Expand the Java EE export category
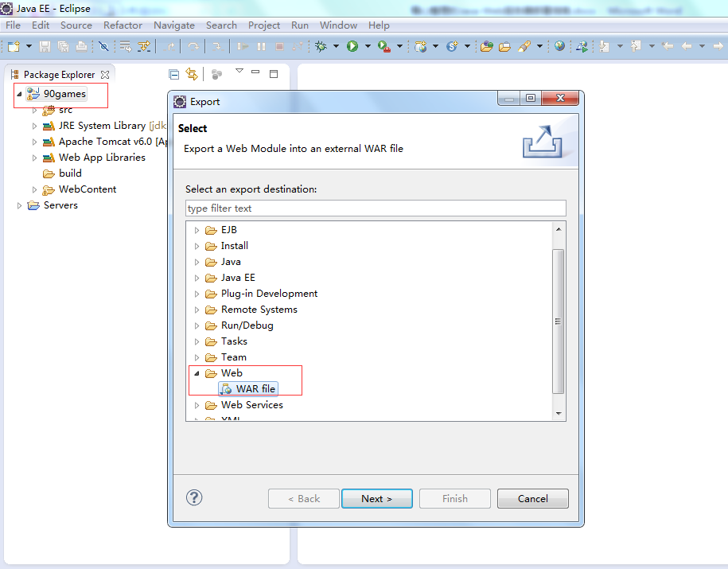The height and width of the screenshot is (569, 728). click(x=197, y=278)
